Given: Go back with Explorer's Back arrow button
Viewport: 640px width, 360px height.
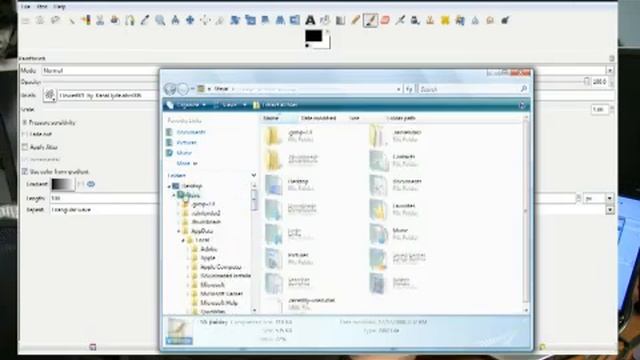Looking at the screenshot, I should (x=170, y=89).
